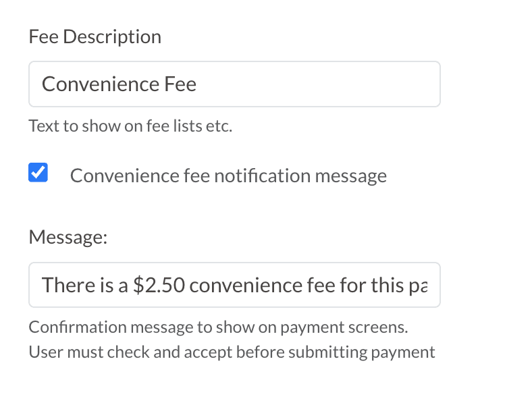Click the 'Convenience fee notification message' checkbox label
Viewport: 532px width, 405px height.
(x=228, y=176)
